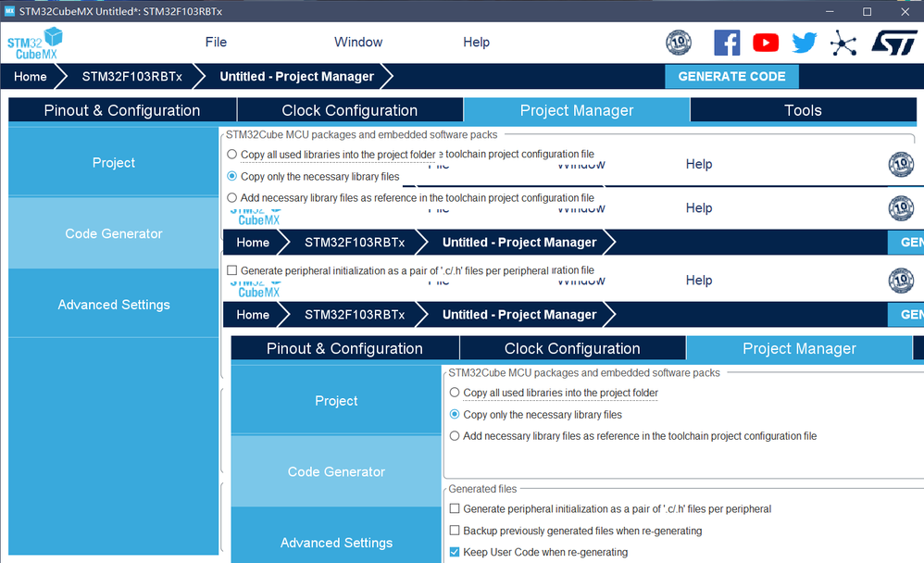924x563 pixels.
Task: Click the topmost STM32F103RBTx breadcrumb
Action: pos(132,77)
